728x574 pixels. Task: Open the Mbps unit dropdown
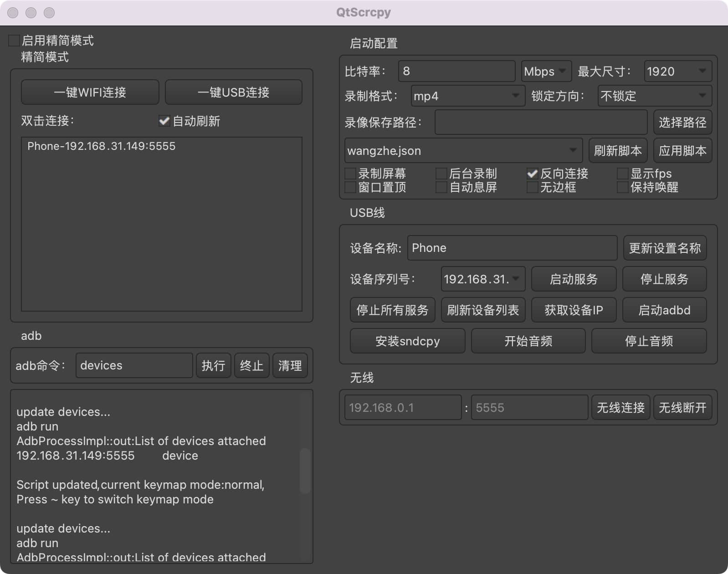click(546, 71)
